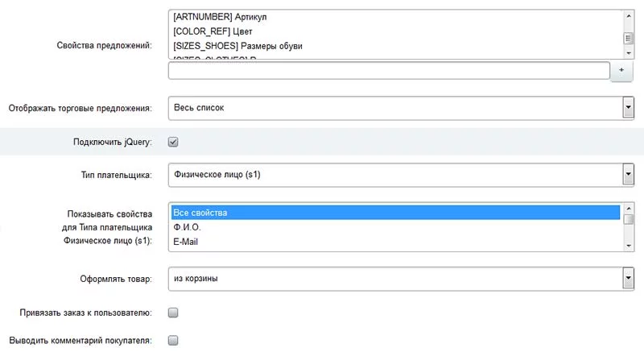This screenshot has width=644, height=352.
Task: Expand the Тип плательщика dropdown
Action: coord(400,175)
